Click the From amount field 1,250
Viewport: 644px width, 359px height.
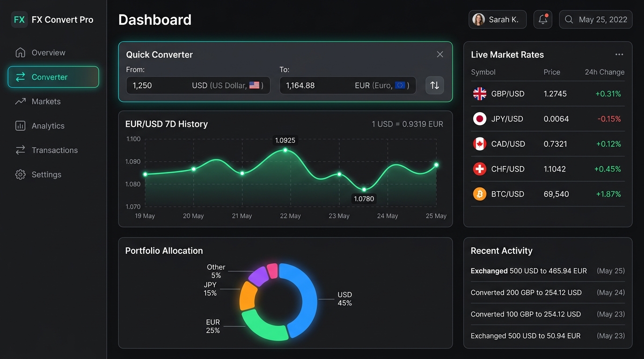click(142, 86)
